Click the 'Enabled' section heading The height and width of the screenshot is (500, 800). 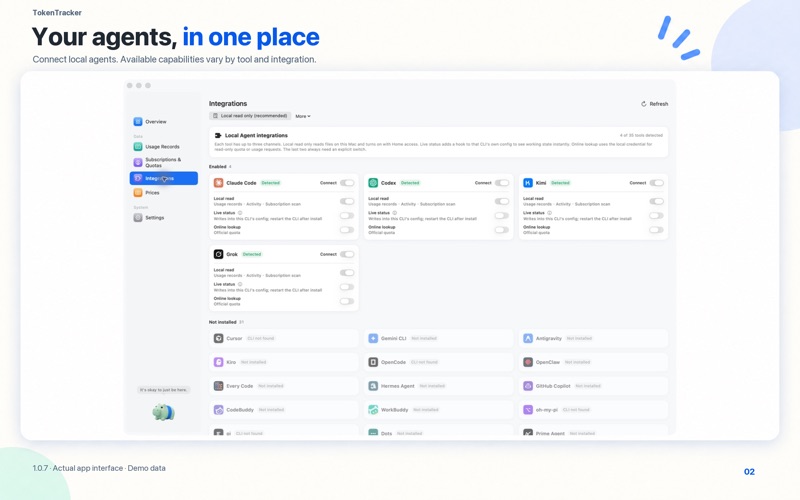(x=218, y=166)
